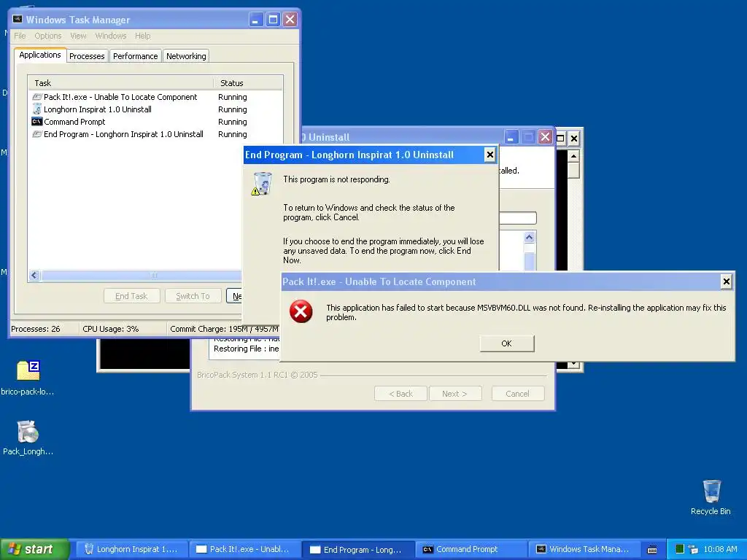
Task: Click the keyboard icon on the taskbar
Action: tap(652, 550)
